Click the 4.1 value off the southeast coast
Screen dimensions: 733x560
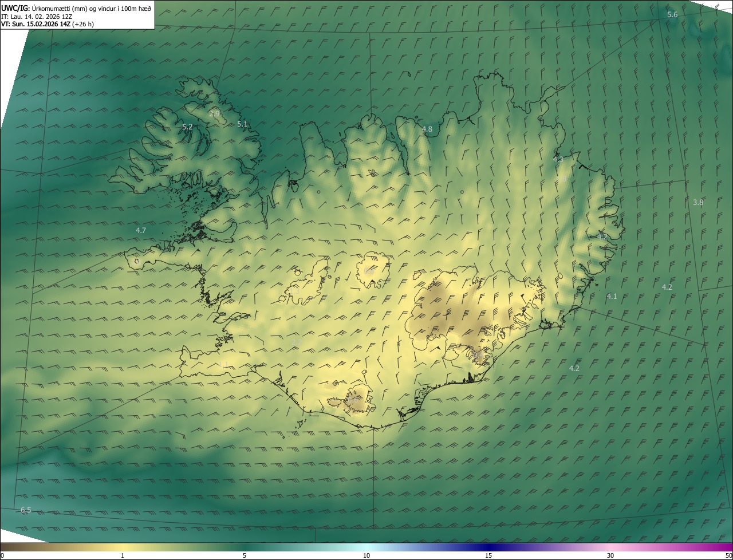(x=612, y=296)
